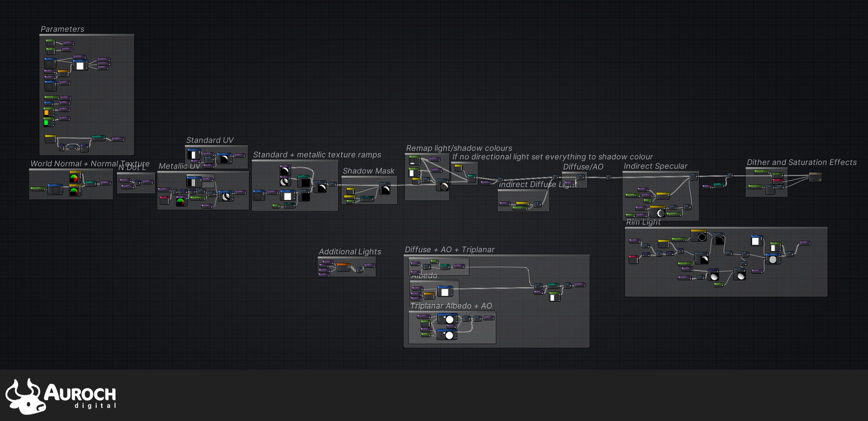Image resolution: width=868 pixels, height=421 pixels.
Task: Click the 'If no directional light' group title
Action: [552, 157]
